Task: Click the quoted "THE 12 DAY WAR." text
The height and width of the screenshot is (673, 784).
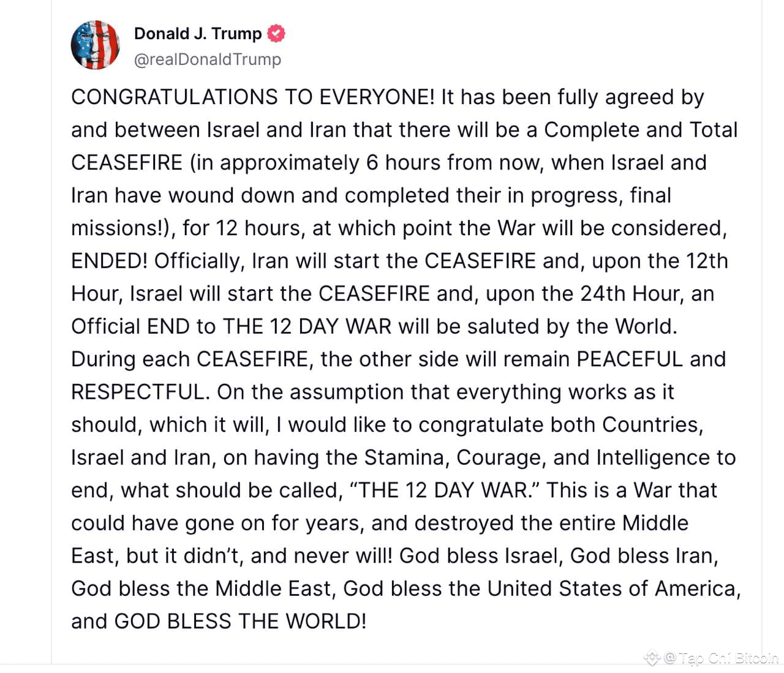Action: (x=445, y=490)
